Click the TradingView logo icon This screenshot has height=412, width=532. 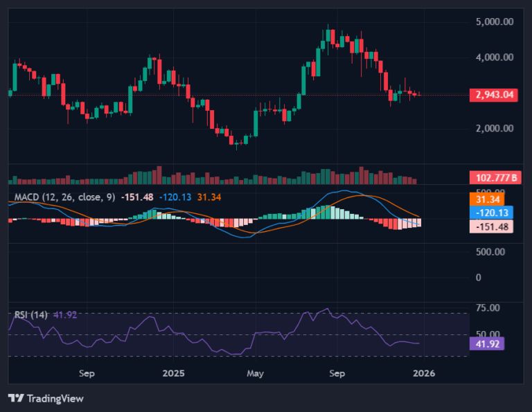[16, 398]
